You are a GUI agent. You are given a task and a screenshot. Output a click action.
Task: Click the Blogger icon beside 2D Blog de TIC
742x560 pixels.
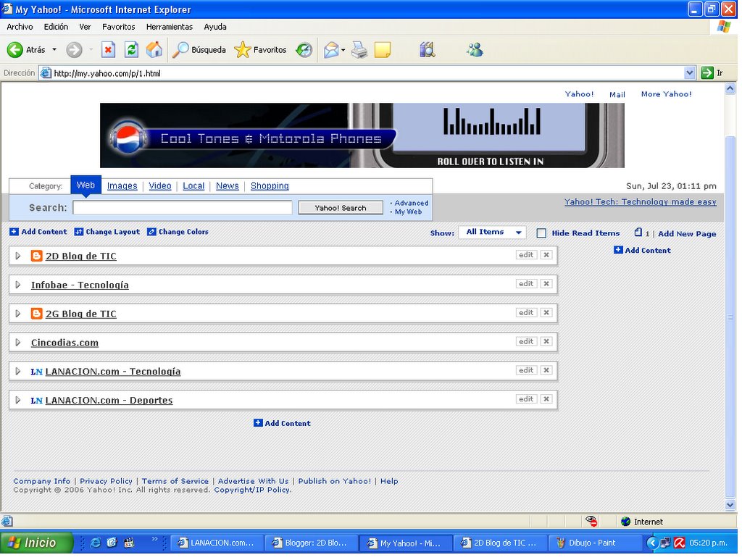pos(36,256)
